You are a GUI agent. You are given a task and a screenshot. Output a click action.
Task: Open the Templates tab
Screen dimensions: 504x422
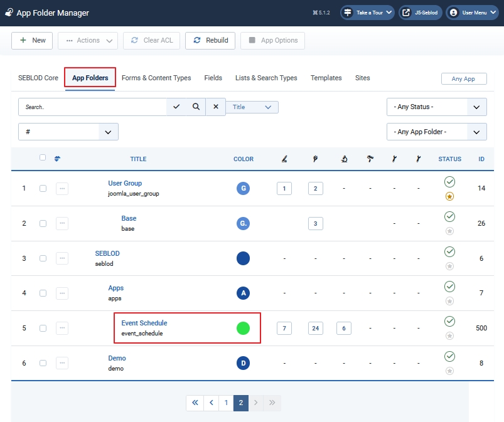pos(326,78)
